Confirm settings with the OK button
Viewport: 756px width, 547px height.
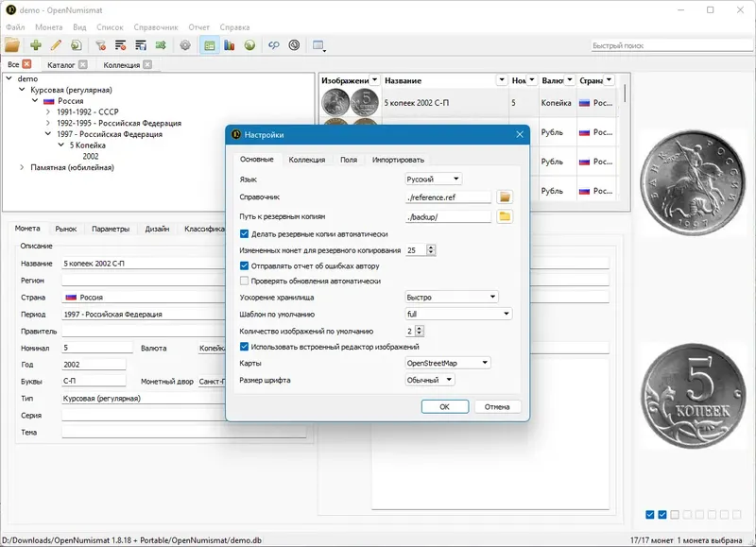click(x=444, y=407)
